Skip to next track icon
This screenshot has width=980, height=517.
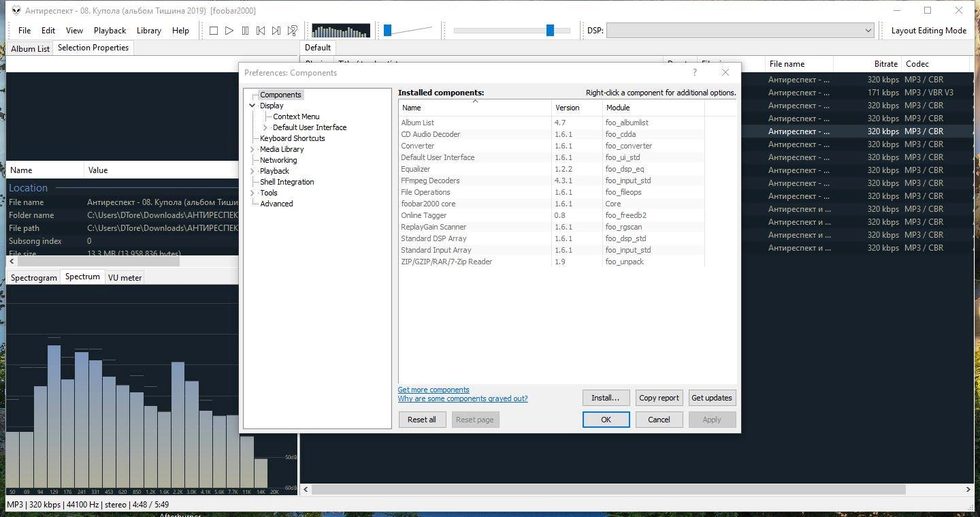tap(276, 31)
